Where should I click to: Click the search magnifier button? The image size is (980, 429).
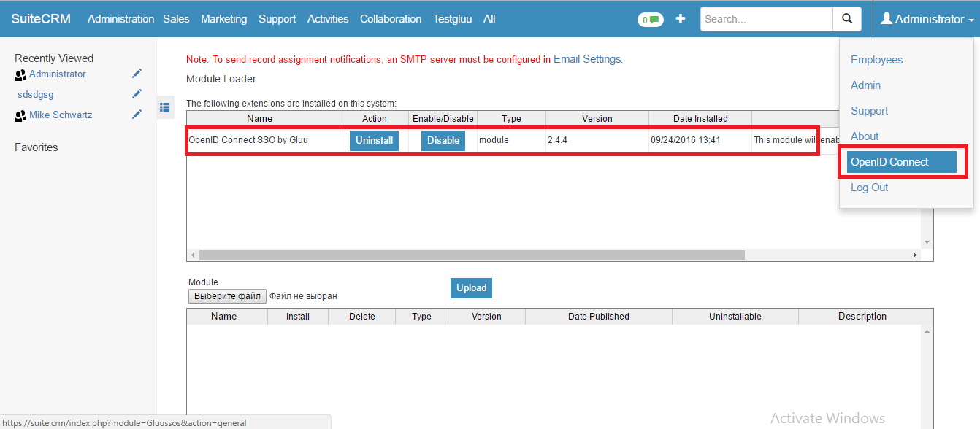coord(847,19)
